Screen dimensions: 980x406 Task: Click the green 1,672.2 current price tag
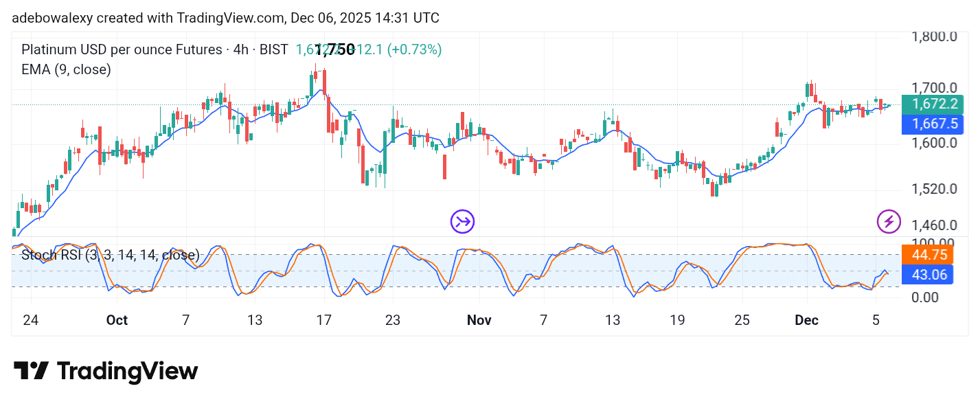click(x=932, y=104)
